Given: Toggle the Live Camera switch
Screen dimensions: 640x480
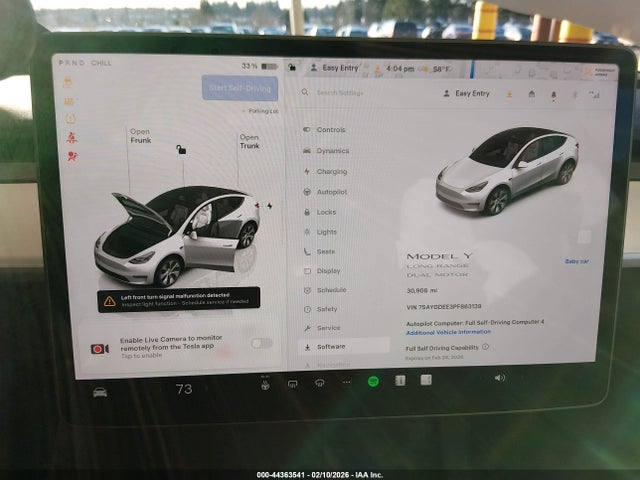Looking at the screenshot, I should coord(262,343).
